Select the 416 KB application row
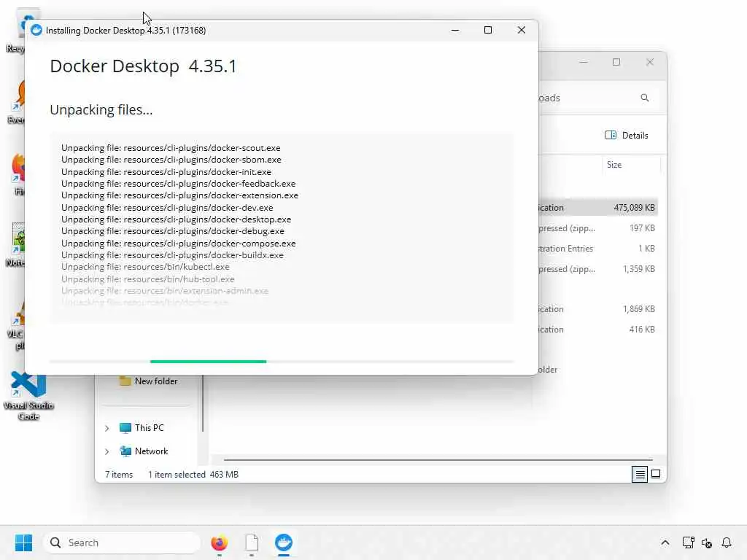 pyautogui.click(x=598, y=330)
